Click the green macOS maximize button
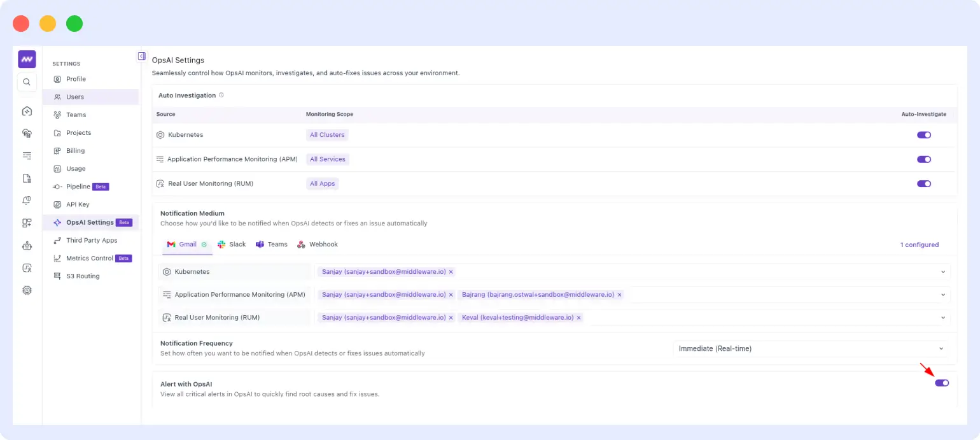 coord(74,24)
